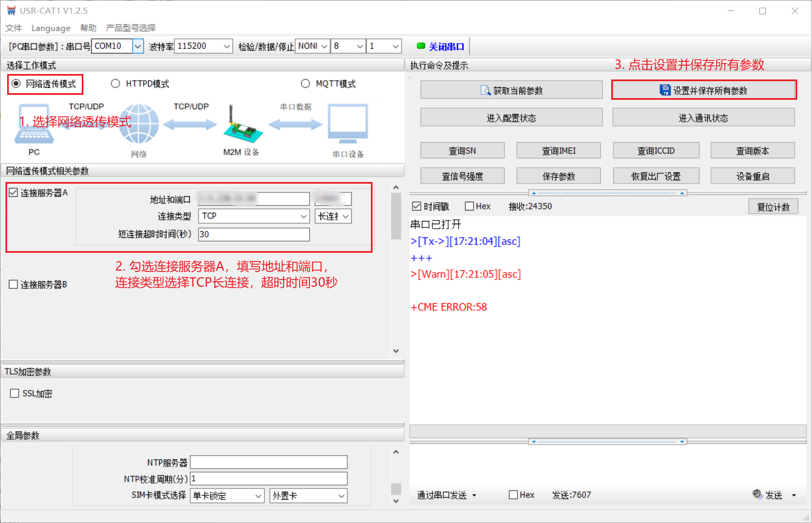Click the NTP校准周期 input field
The height and width of the screenshot is (523, 812).
click(269, 479)
